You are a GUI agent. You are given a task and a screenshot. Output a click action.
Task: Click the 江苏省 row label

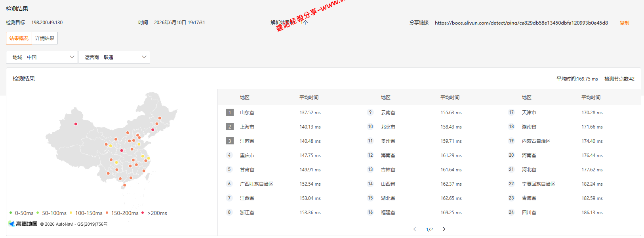247,141
